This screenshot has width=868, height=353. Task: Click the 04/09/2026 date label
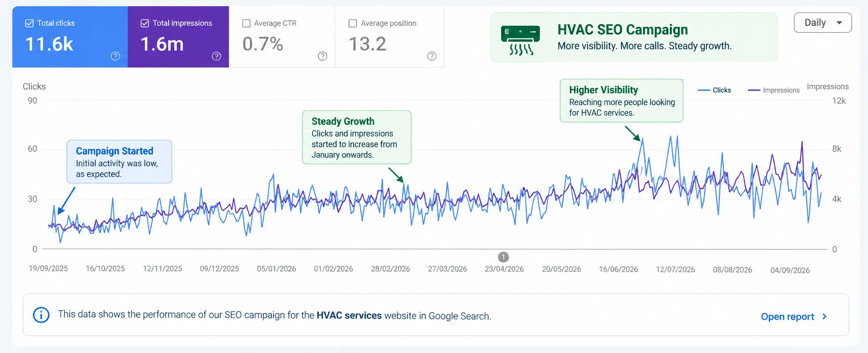pyautogui.click(x=790, y=270)
